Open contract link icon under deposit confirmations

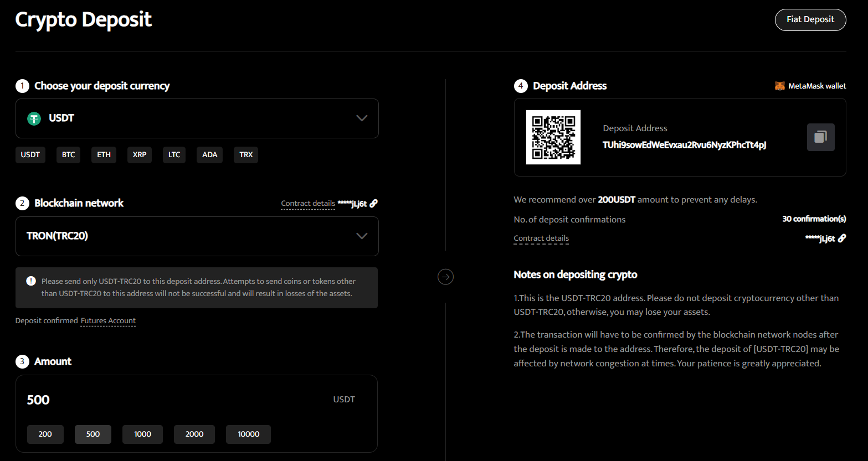coord(842,239)
